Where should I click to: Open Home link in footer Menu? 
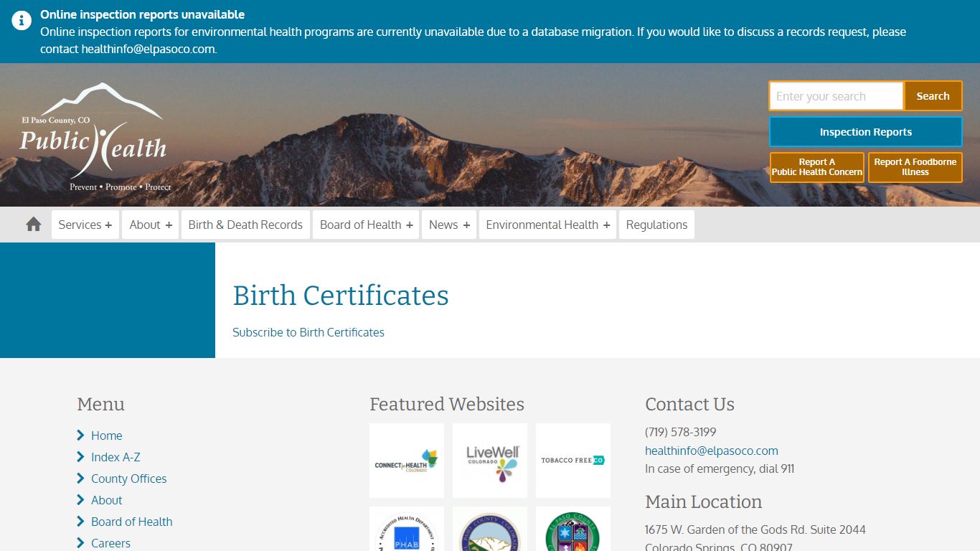pos(106,435)
